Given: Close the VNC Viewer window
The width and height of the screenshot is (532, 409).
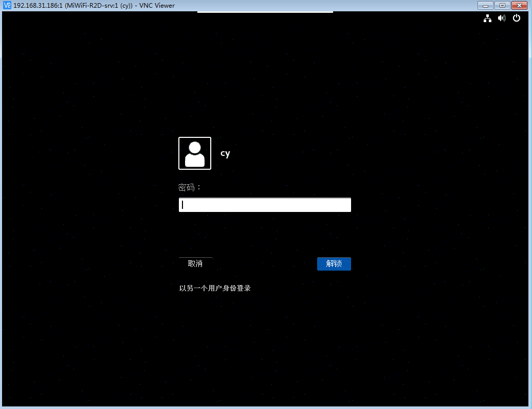Looking at the screenshot, I should click(519, 6).
